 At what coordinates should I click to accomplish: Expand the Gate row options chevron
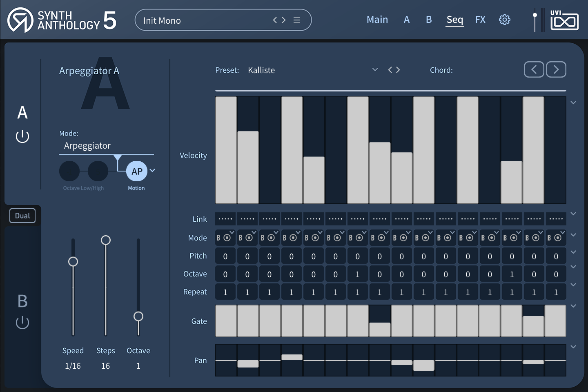pos(573,306)
